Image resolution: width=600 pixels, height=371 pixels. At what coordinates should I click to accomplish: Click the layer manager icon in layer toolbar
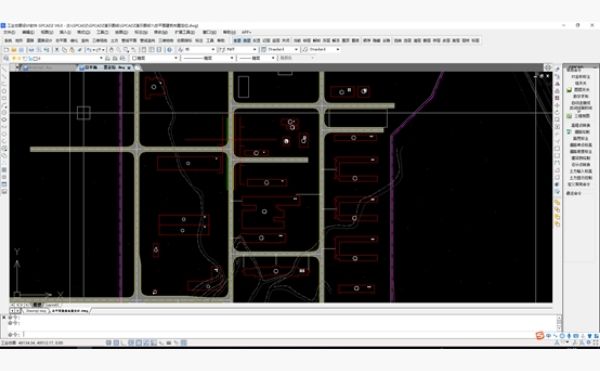click(6, 58)
